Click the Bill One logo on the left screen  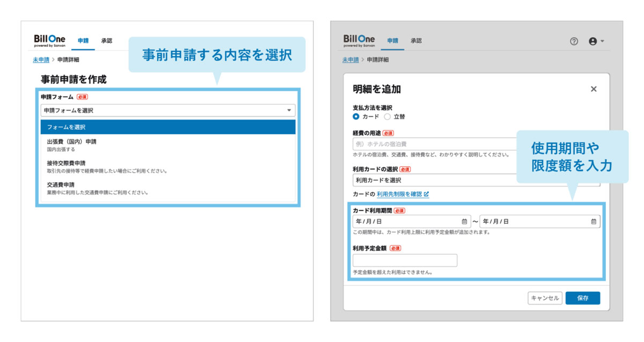(49, 39)
